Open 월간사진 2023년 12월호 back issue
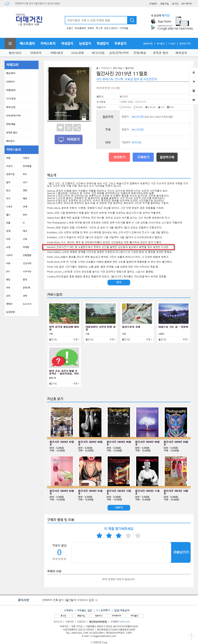 (119, 471)
